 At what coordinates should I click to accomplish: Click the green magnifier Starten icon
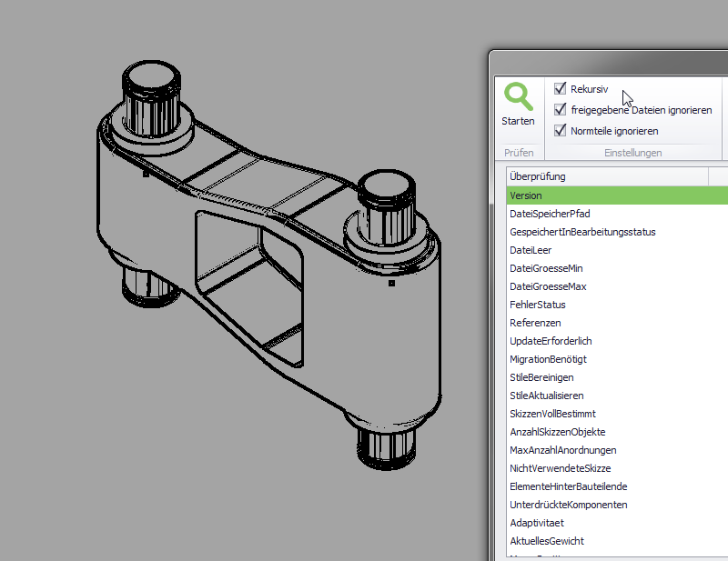518,96
